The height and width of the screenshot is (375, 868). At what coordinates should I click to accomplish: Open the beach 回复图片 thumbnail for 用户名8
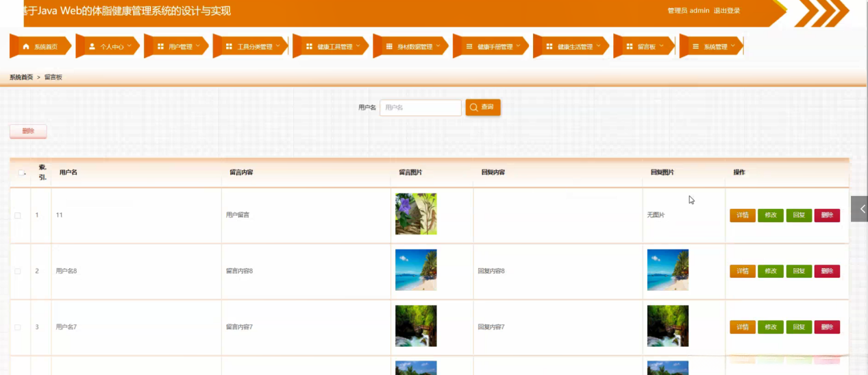click(668, 270)
